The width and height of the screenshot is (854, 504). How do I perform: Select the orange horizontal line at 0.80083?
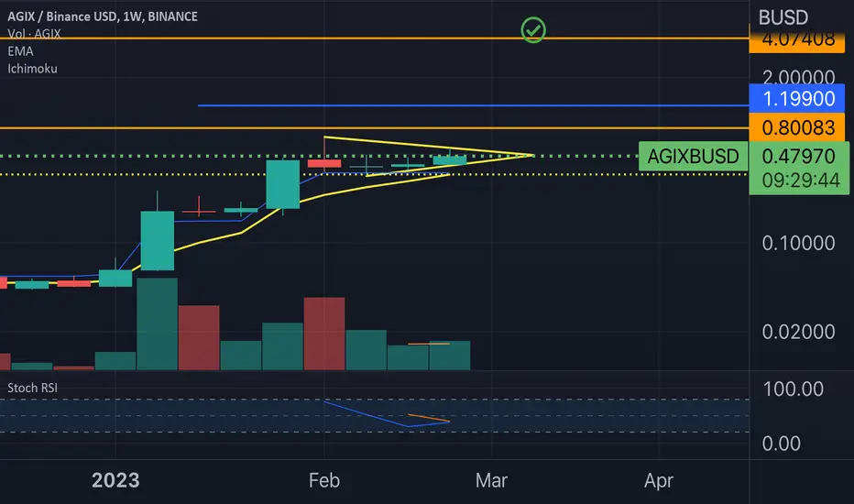(375, 128)
